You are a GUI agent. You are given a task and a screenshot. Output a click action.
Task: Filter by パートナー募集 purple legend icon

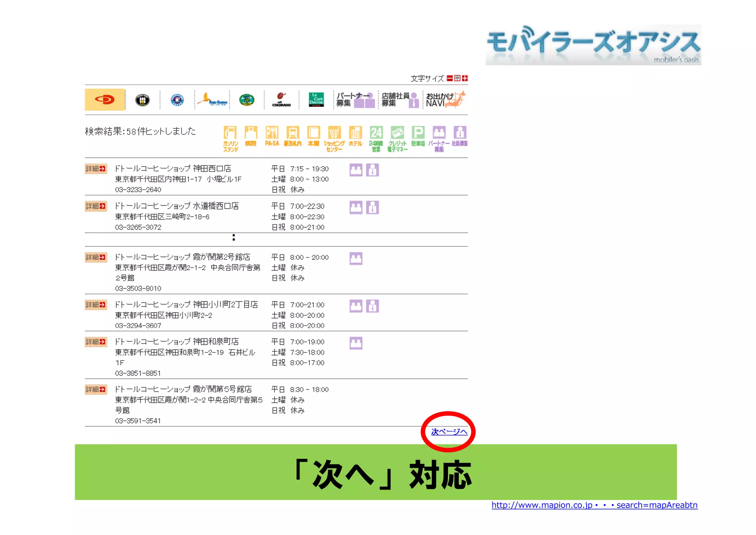(439, 139)
